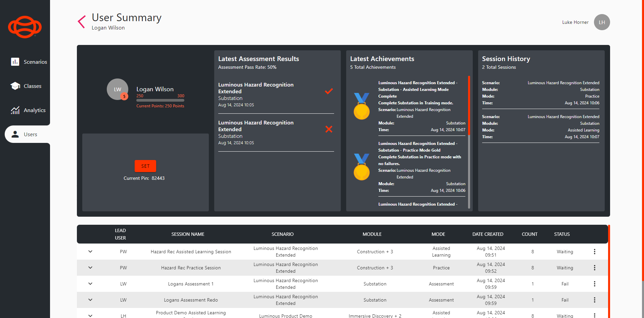Open the LH user avatar
The height and width of the screenshot is (318, 644).
click(x=602, y=22)
